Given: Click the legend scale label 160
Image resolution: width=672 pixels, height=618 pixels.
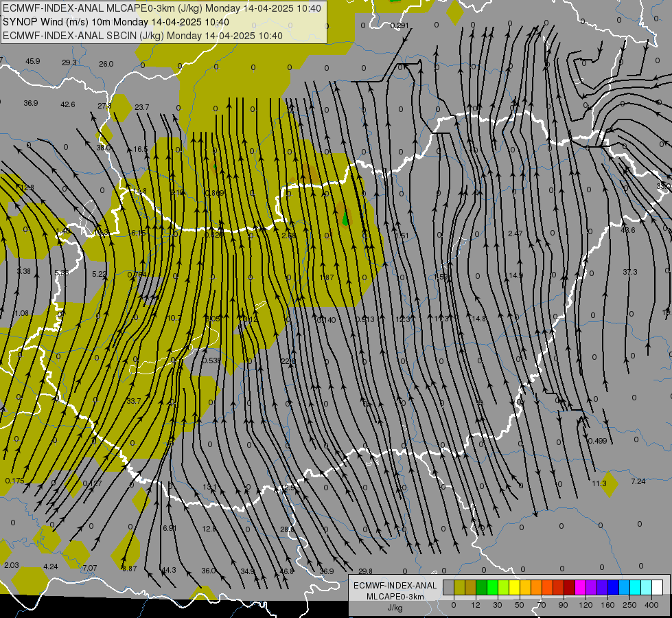Looking at the screenshot, I should pyautogui.click(x=607, y=605).
